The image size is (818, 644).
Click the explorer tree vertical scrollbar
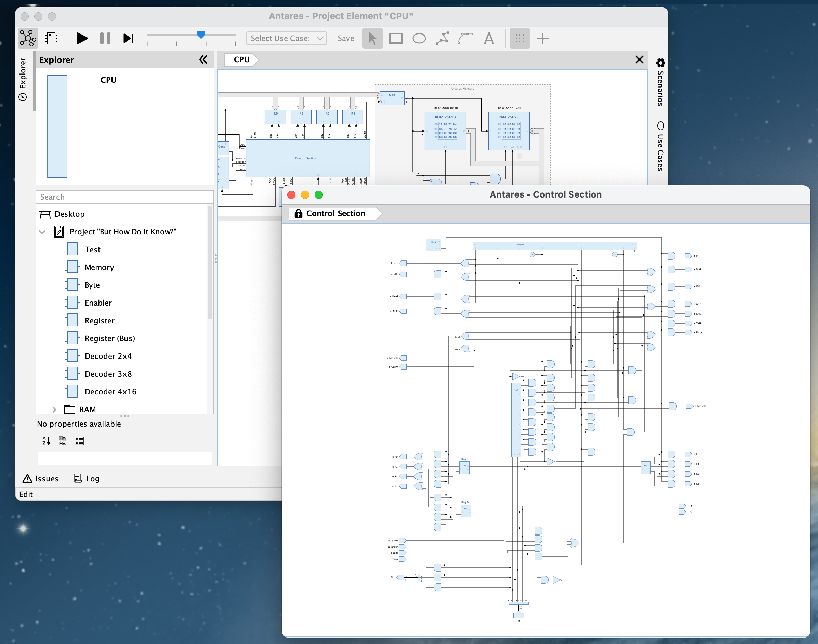(x=210, y=263)
